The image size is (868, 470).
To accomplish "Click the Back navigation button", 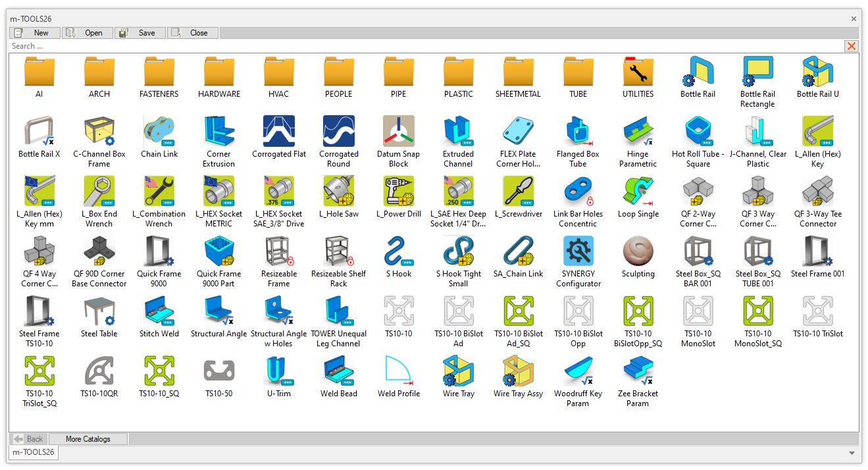I will click(x=28, y=439).
